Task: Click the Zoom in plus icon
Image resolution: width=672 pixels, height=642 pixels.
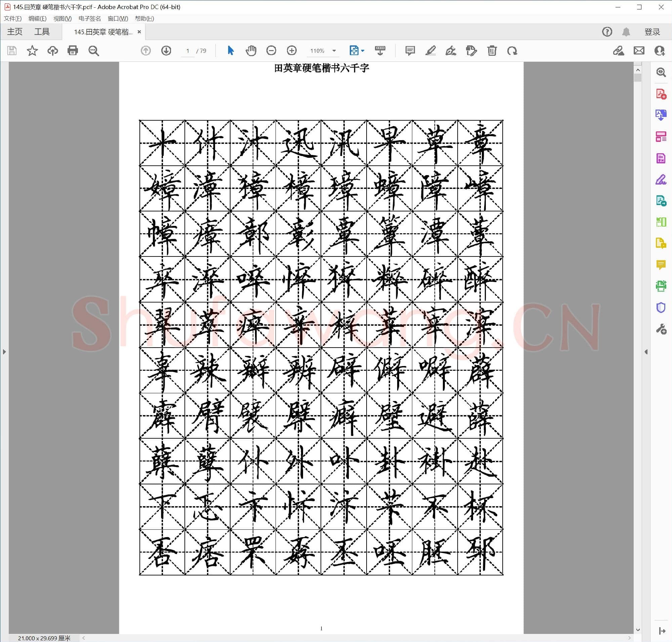Action: [292, 51]
